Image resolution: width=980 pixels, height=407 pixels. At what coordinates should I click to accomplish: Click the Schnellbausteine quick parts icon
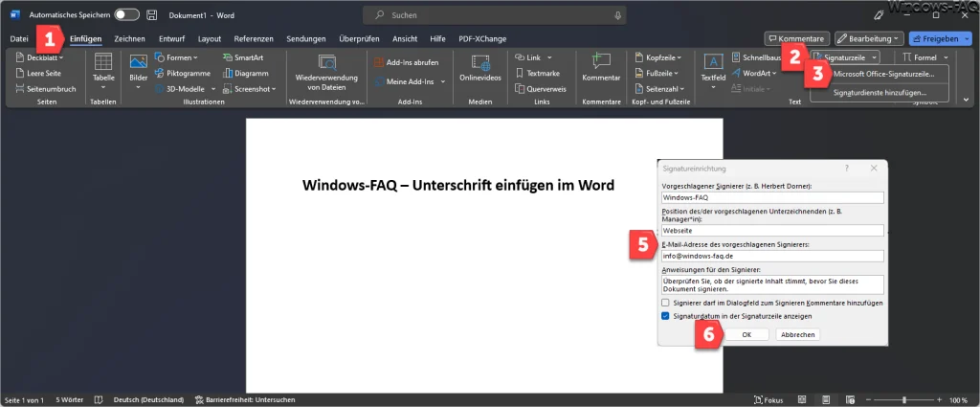click(x=736, y=57)
